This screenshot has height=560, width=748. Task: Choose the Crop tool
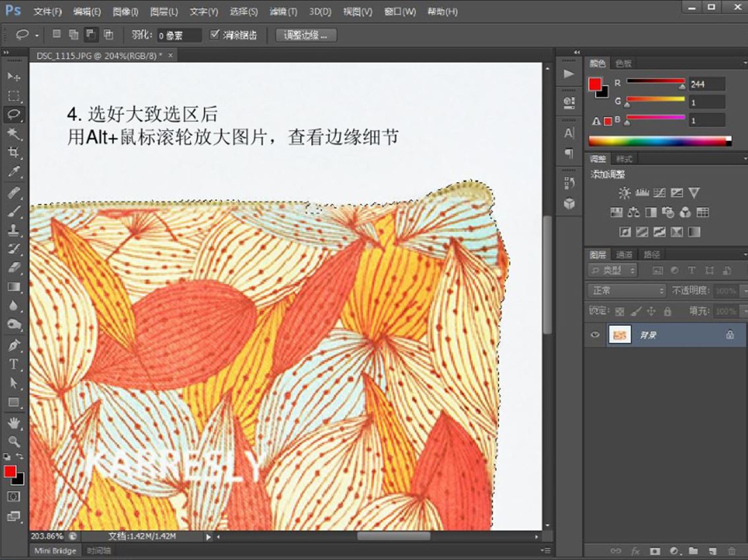click(x=14, y=153)
